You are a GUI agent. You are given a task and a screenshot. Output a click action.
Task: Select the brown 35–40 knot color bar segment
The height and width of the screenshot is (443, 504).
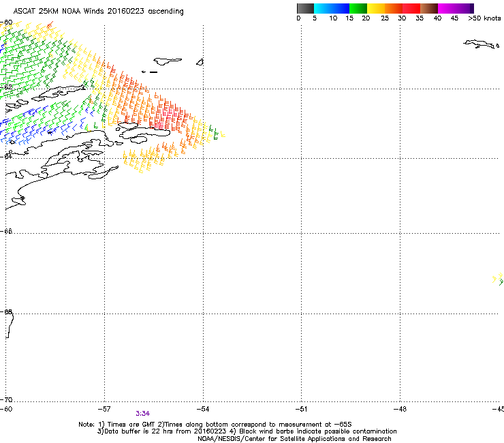(429, 8)
